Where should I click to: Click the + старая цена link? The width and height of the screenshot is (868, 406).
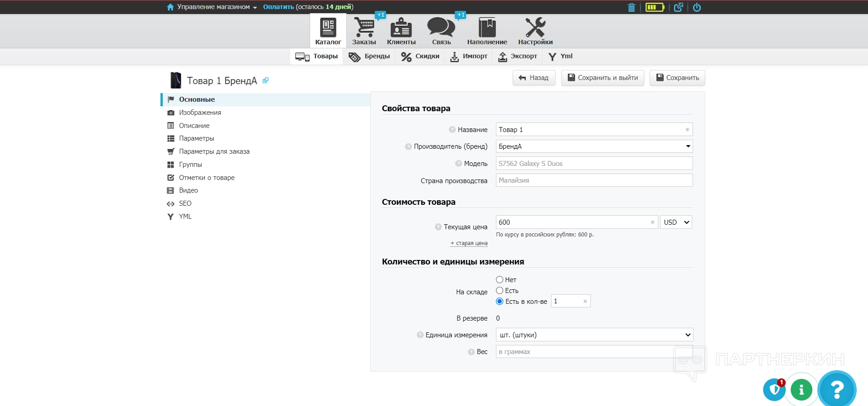[469, 243]
